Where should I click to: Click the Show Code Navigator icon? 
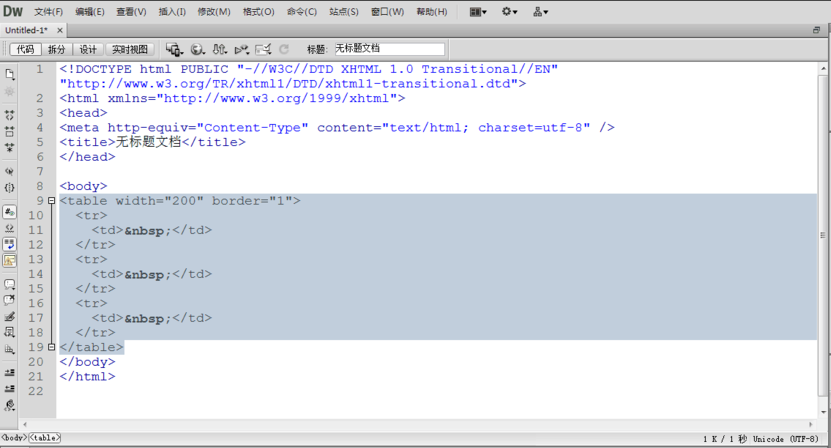[x=10, y=92]
